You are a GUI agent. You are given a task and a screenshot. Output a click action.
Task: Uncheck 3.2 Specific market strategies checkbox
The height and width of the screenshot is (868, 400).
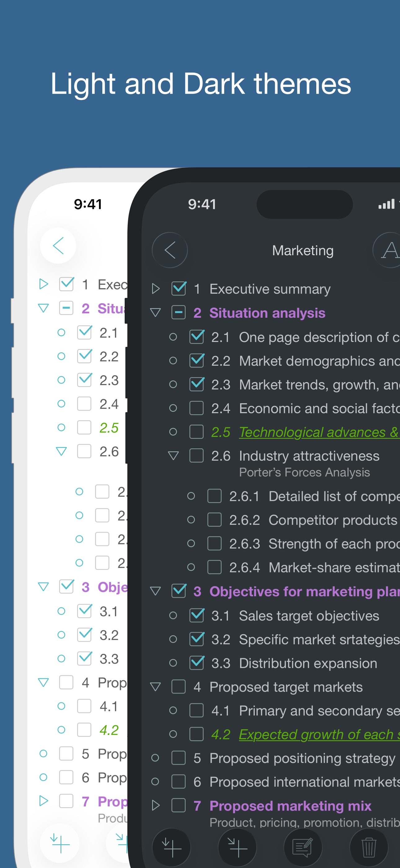[x=197, y=639]
